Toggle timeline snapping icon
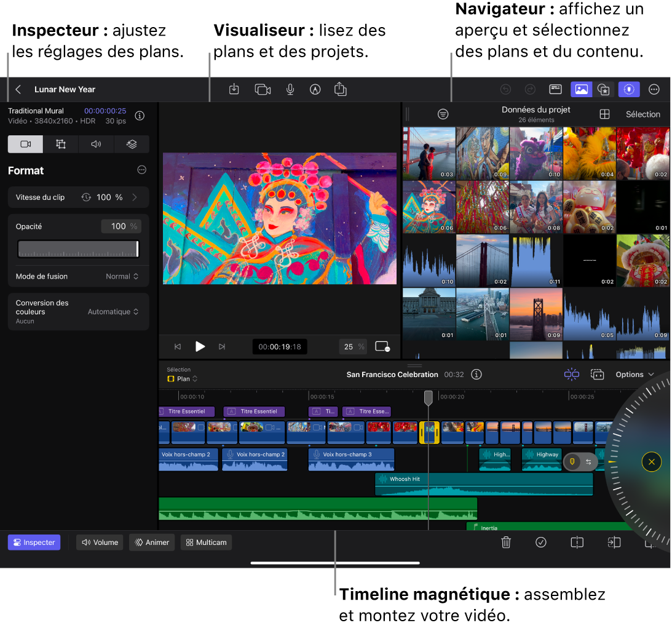The width and height of the screenshot is (672, 628). tap(572, 375)
